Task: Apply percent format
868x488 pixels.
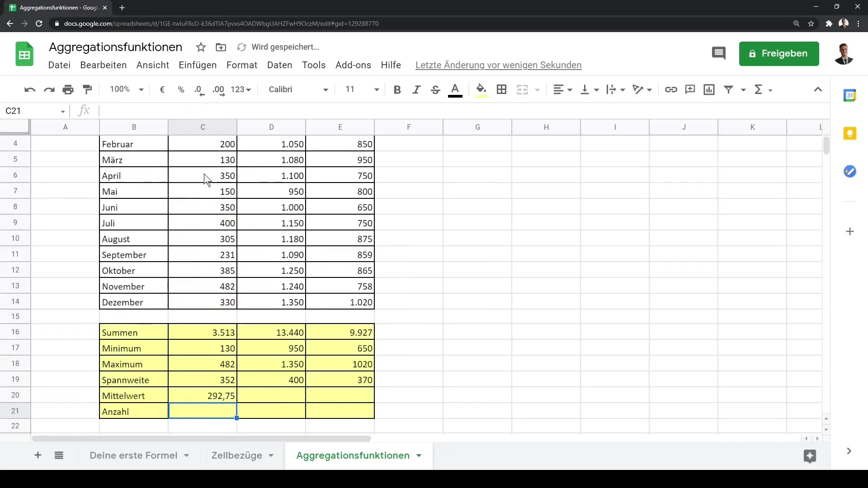Action: pos(181,89)
